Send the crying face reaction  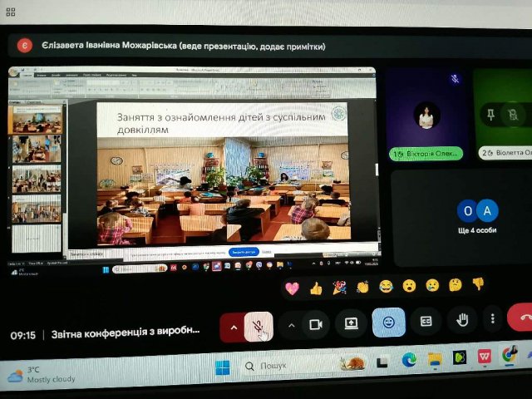(x=432, y=285)
